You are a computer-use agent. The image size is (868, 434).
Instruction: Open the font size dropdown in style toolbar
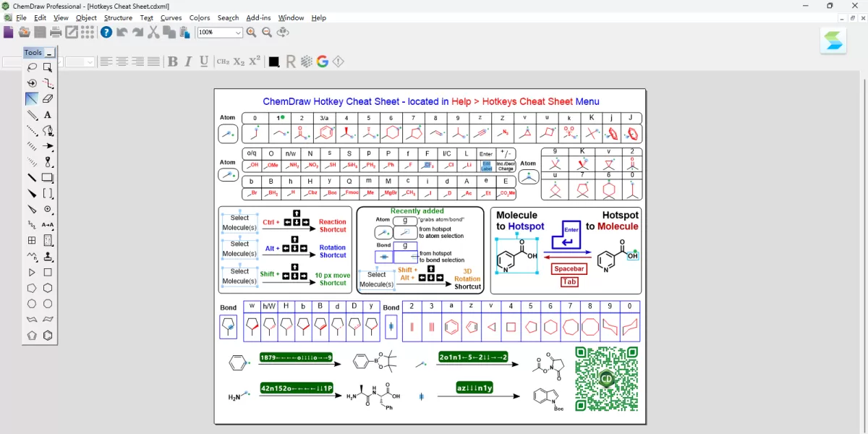pyautogui.click(x=90, y=62)
